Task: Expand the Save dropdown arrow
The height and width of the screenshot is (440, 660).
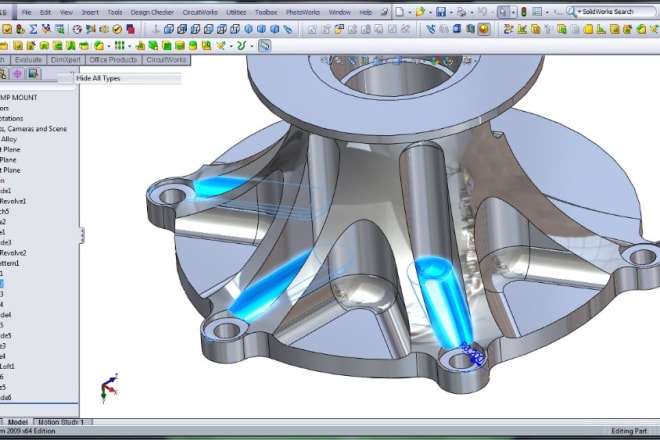Action: [451, 13]
